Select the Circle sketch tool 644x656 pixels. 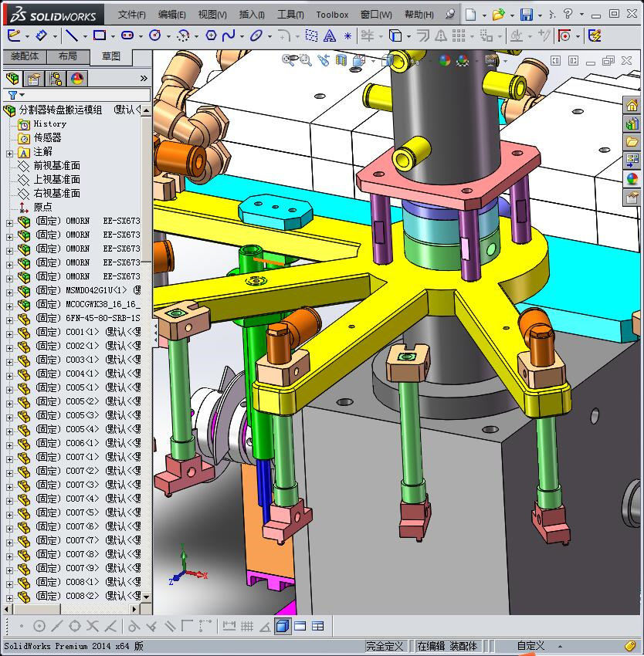pos(154,36)
